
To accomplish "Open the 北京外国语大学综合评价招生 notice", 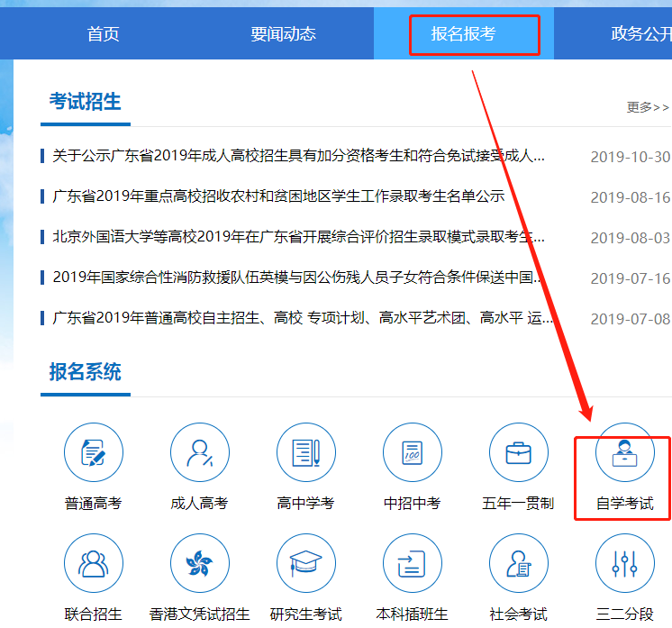I will [x=298, y=237].
